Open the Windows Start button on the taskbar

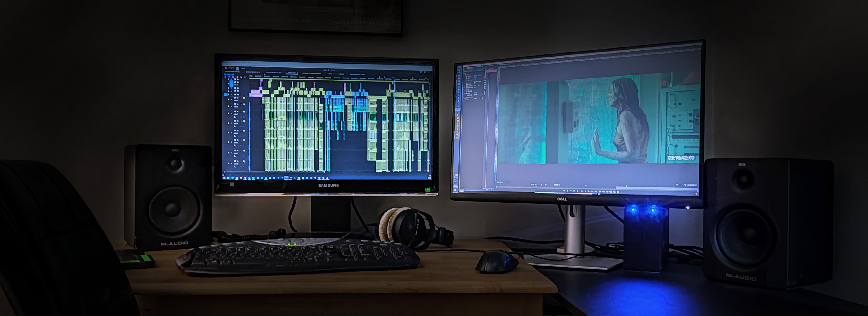coord(224,178)
